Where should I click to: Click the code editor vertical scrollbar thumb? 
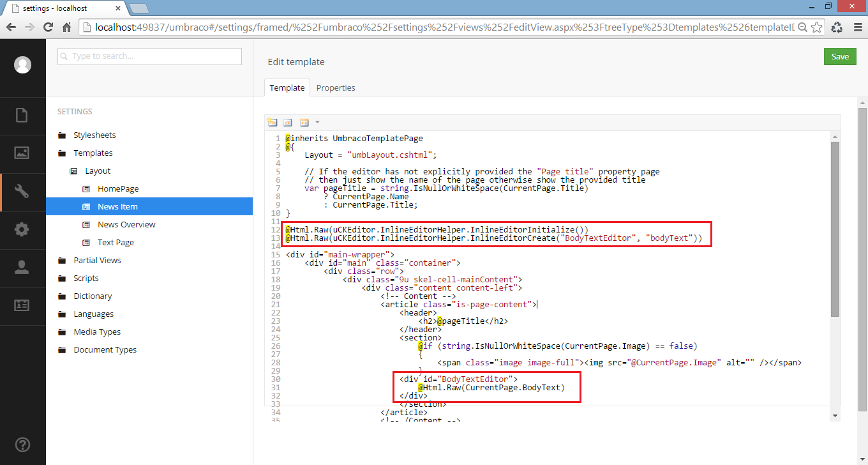[x=835, y=229]
